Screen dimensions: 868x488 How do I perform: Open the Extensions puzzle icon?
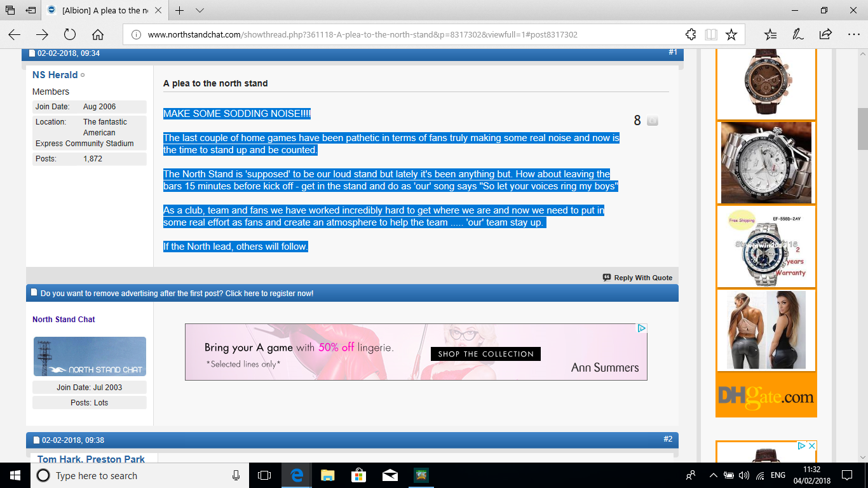691,34
